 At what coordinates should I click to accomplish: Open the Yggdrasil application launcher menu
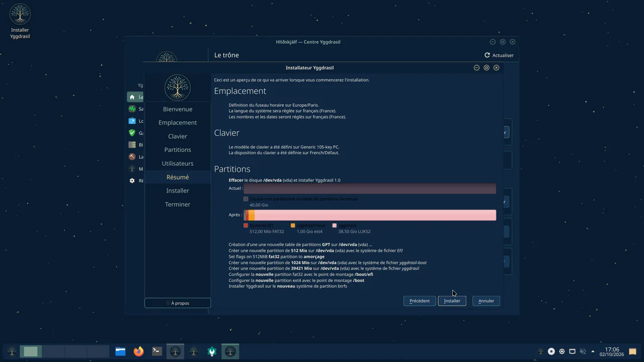[12, 351]
